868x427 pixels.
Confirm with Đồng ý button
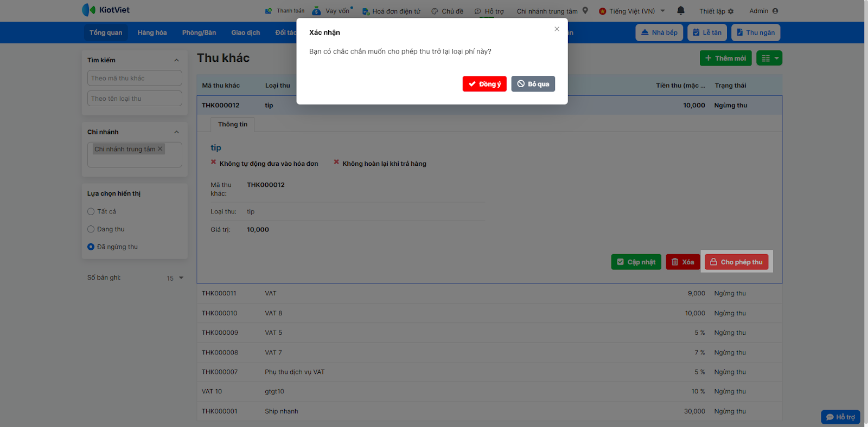click(x=484, y=84)
